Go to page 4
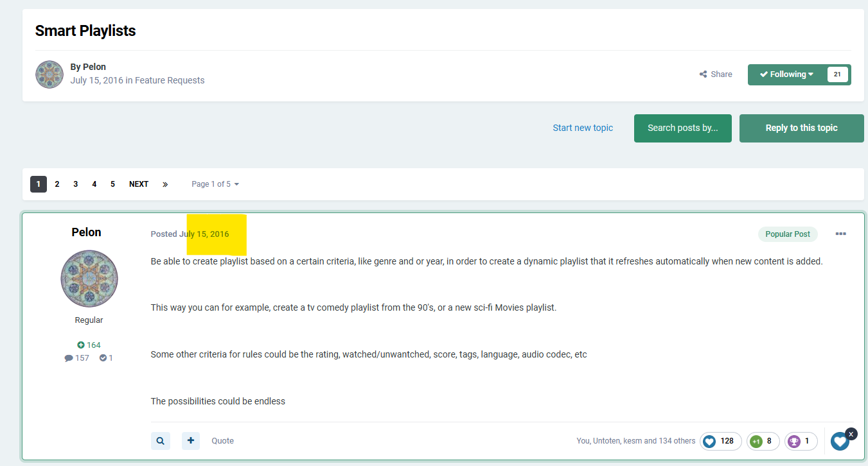This screenshot has width=868, height=466. pos(94,184)
